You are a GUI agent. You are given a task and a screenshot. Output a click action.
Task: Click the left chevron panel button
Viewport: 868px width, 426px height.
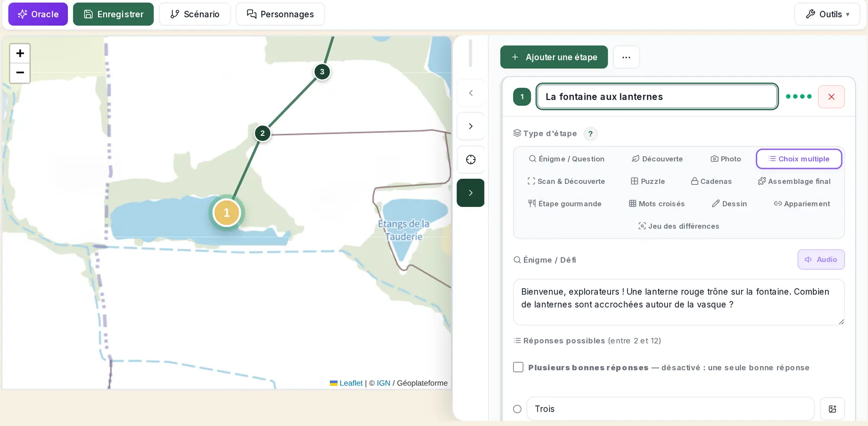(x=471, y=93)
